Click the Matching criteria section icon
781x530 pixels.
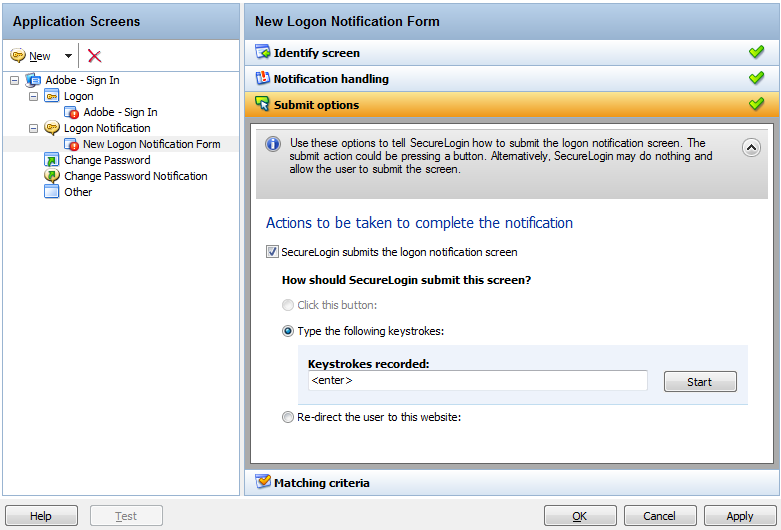[x=263, y=482]
